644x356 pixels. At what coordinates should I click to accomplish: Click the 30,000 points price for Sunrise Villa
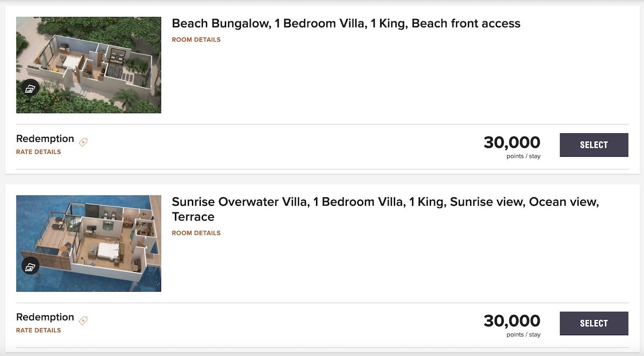click(x=512, y=321)
